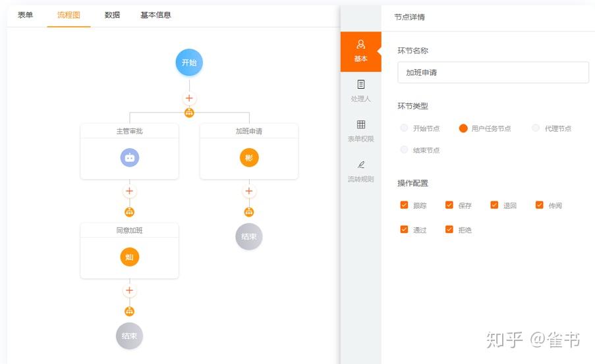Add a node below the 主管审批 card
The width and height of the screenshot is (595, 364).
click(129, 191)
